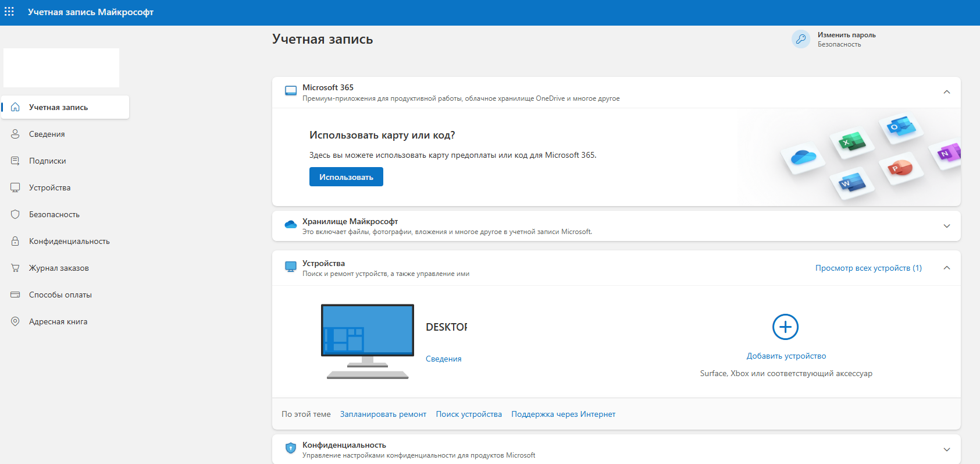Click the Конфиденциальность card title
This screenshot has height=464, width=980.
344,445
